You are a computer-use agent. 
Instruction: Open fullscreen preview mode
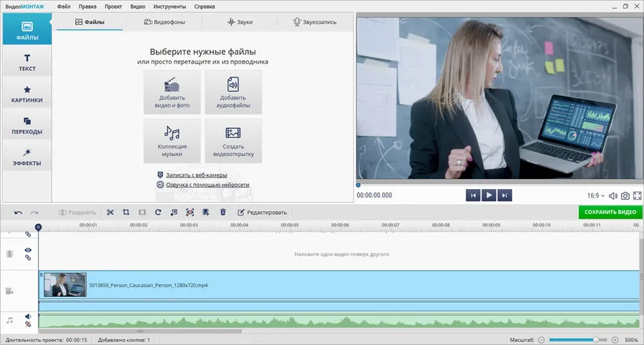pos(638,196)
